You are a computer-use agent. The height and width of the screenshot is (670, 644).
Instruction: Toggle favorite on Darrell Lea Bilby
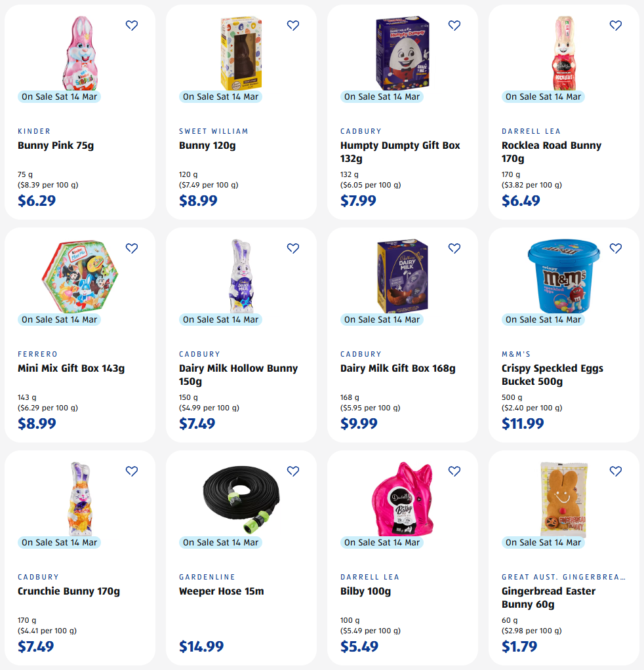[x=454, y=471]
